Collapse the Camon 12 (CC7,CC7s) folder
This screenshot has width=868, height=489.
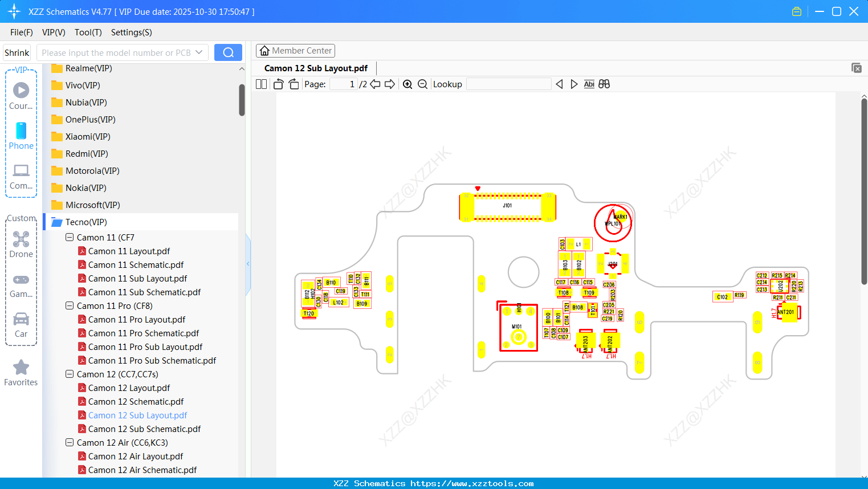70,374
